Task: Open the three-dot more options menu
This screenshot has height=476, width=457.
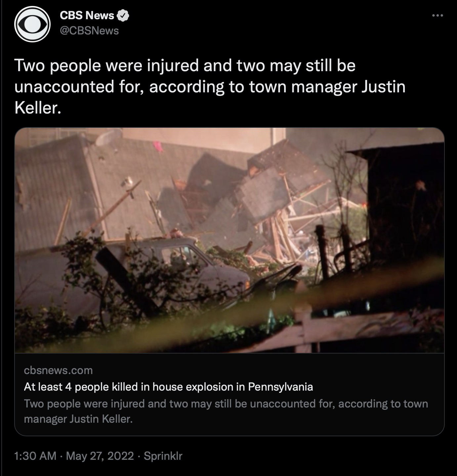Action: [x=437, y=15]
